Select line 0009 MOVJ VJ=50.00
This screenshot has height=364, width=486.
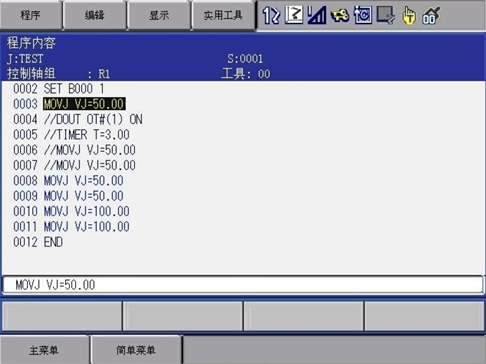click(68, 196)
